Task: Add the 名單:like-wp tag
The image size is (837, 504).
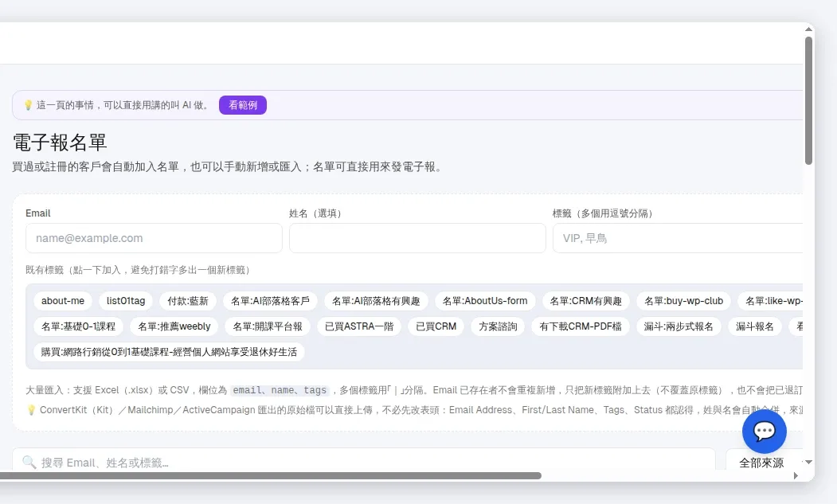Action: (x=772, y=301)
